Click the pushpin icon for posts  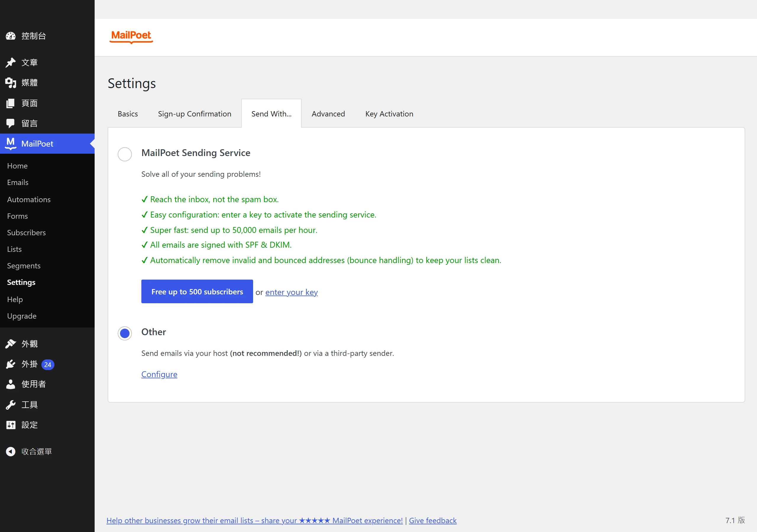[11, 63]
